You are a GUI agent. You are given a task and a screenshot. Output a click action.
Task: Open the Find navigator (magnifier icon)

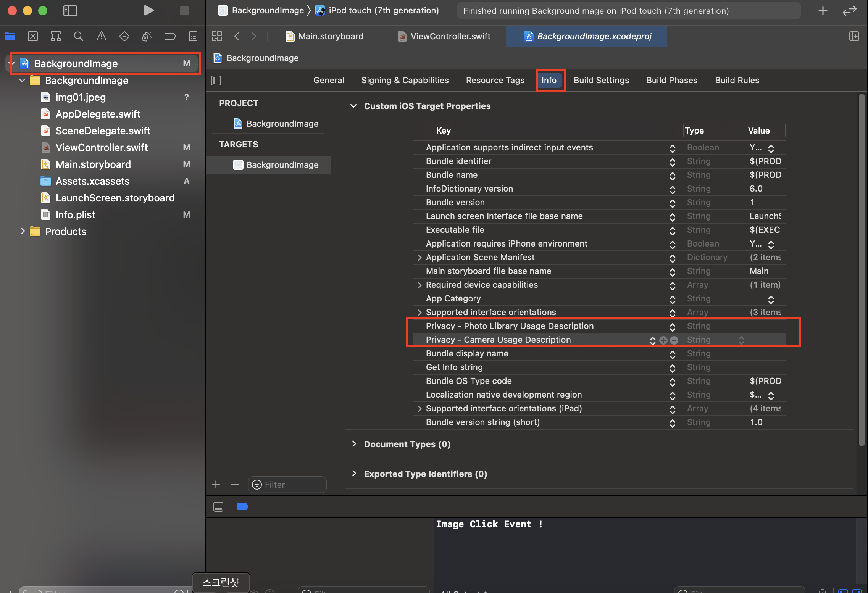[x=78, y=36]
